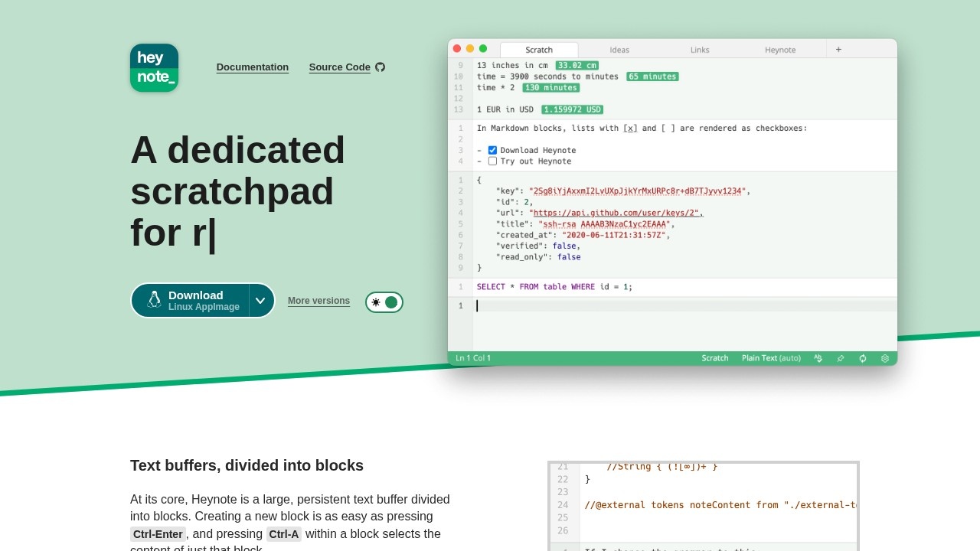Screen dimensions: 980x551
Task: Uncheck the Download Heynote checkbox
Action: tap(492, 150)
